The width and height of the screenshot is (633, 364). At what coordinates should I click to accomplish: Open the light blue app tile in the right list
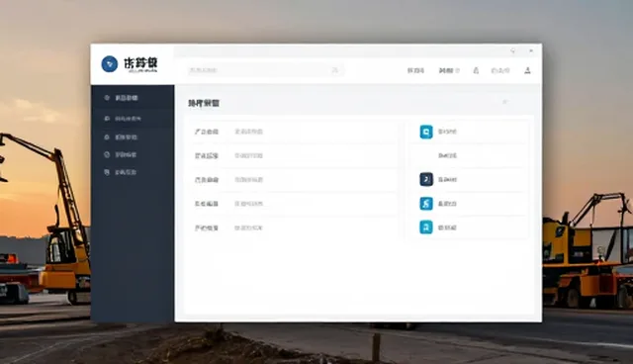[426, 132]
